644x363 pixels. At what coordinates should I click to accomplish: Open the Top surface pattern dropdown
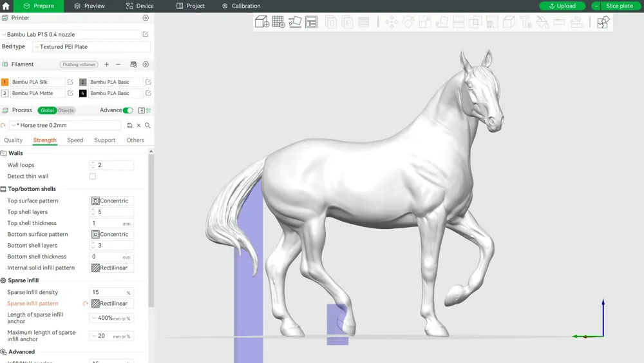(111, 201)
